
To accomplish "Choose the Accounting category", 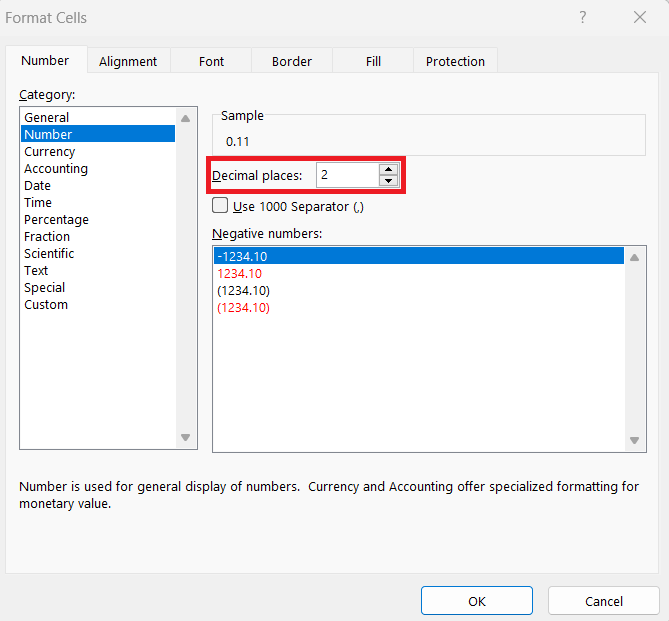I will point(98,168).
